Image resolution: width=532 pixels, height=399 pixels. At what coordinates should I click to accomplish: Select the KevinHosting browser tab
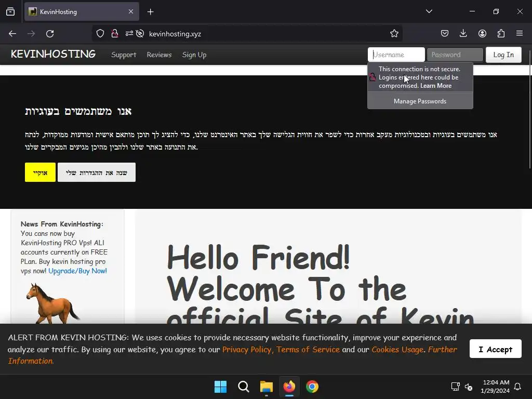[82, 11]
